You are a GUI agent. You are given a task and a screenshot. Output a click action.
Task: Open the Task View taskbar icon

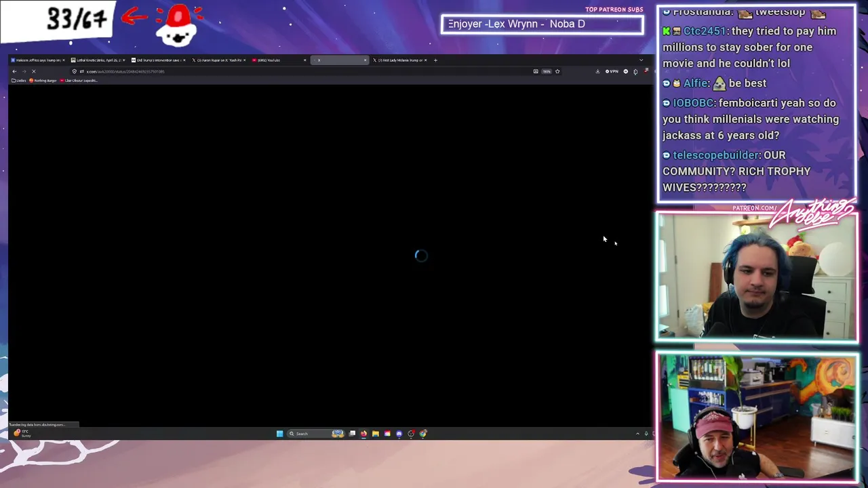coord(352,434)
